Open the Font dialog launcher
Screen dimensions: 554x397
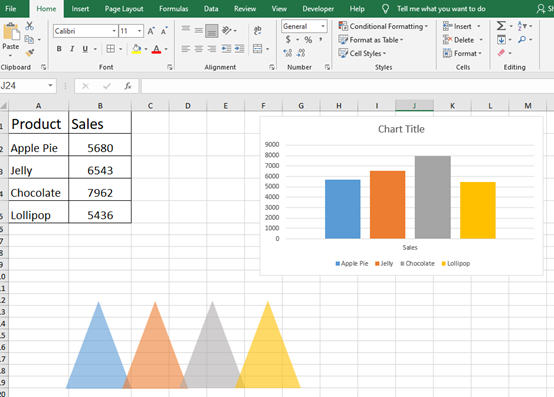pos(170,67)
